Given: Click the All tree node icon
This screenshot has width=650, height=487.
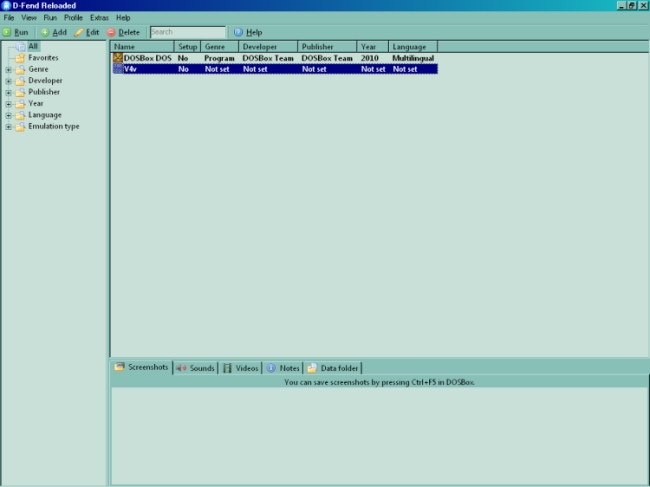Looking at the screenshot, I should click(x=20, y=47).
